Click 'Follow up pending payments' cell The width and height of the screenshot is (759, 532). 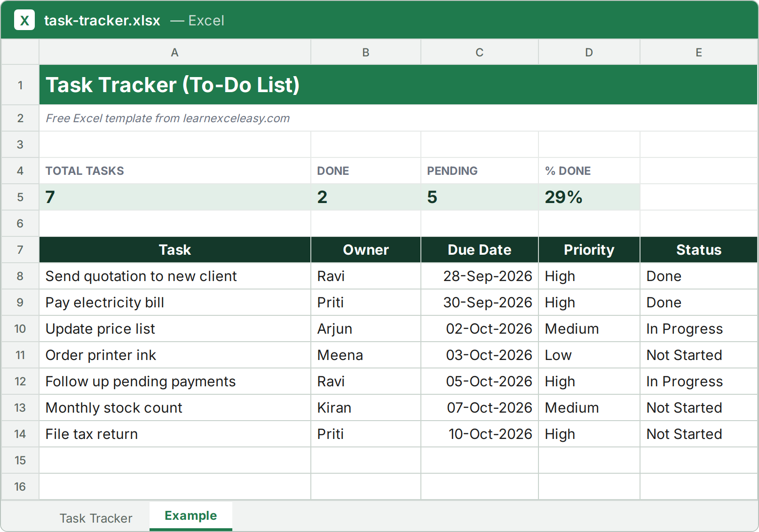(175, 381)
